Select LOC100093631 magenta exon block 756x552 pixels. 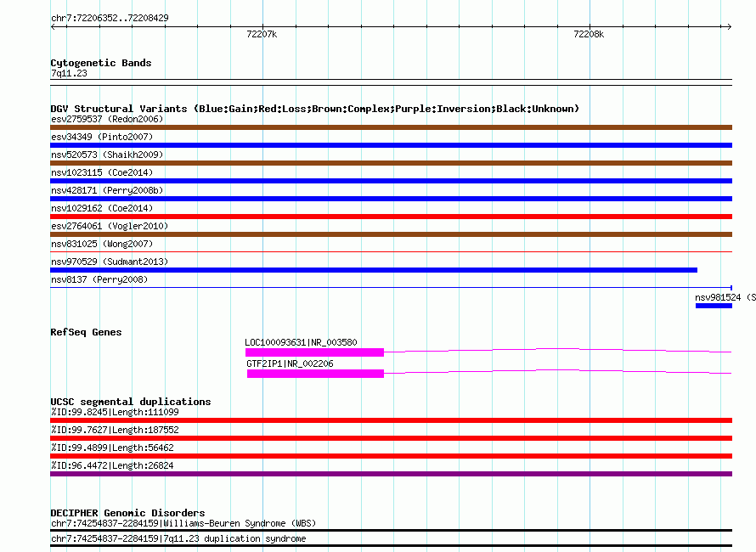click(314, 352)
